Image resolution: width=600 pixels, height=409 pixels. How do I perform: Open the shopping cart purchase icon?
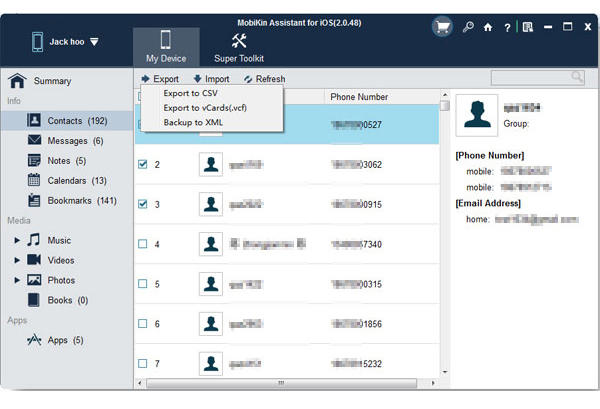[x=442, y=27]
